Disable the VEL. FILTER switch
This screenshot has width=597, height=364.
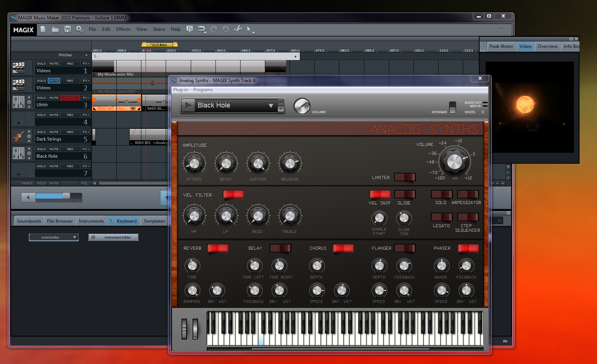pyautogui.click(x=233, y=194)
